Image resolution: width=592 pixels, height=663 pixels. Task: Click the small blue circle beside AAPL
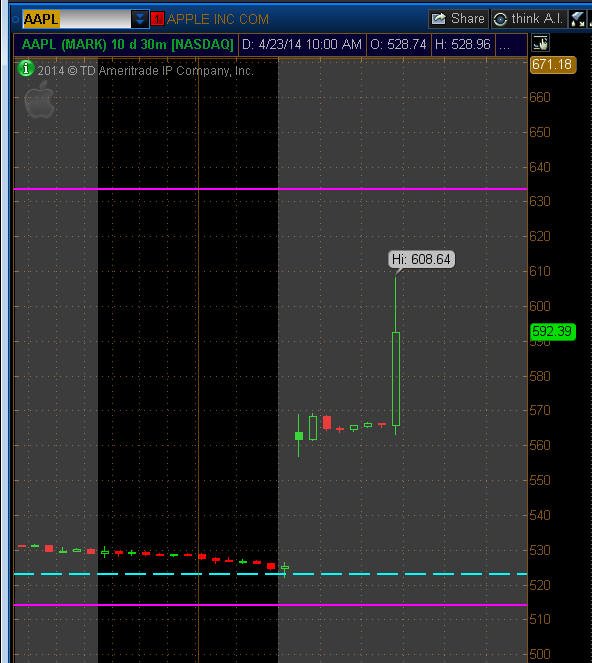click(x=16, y=19)
